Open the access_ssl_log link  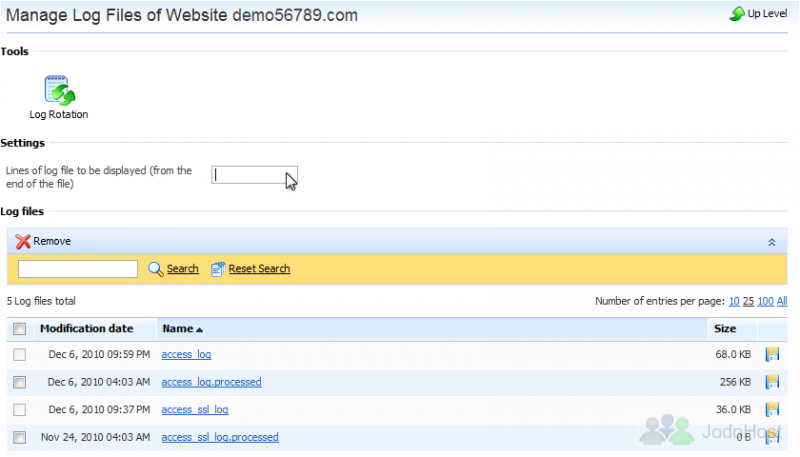(195, 410)
